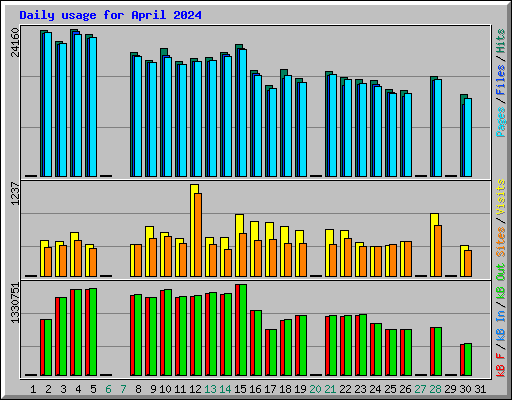Click the day 9 yellow visits bar
This screenshot has height=400, width=512.
(147, 251)
